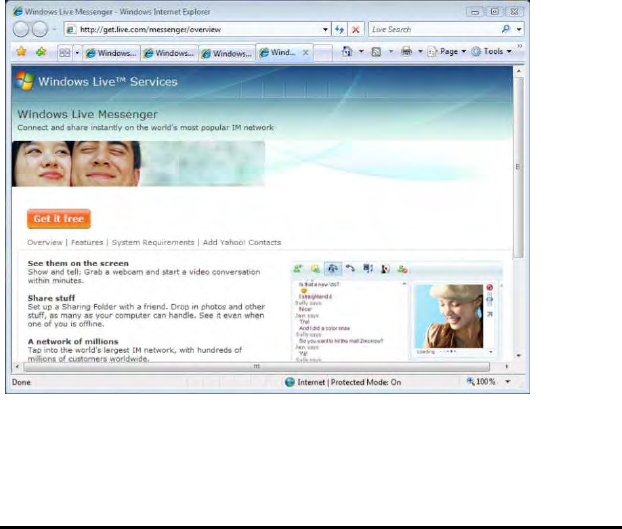The image size is (622, 529).
Task: Open the Tools menu
Action: point(491,52)
